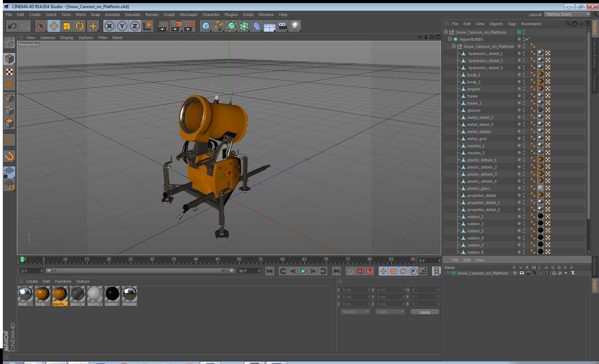
Task: Open the Structure side tab
Action: pos(595,82)
